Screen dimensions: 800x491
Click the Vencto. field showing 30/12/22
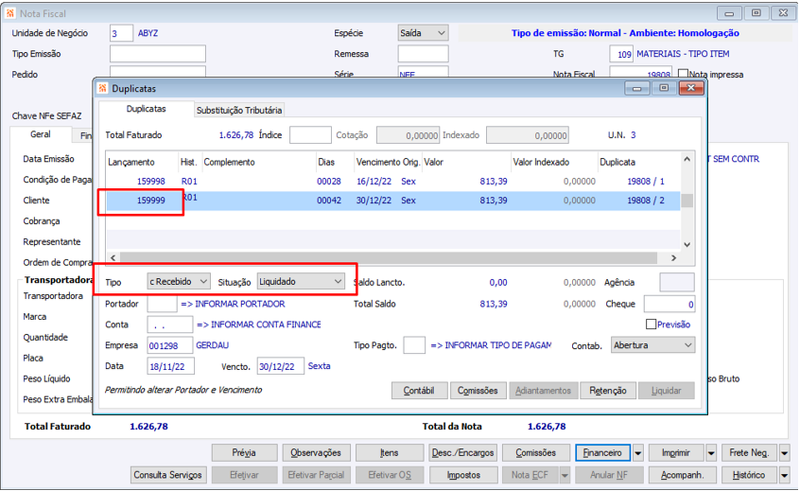(280, 366)
